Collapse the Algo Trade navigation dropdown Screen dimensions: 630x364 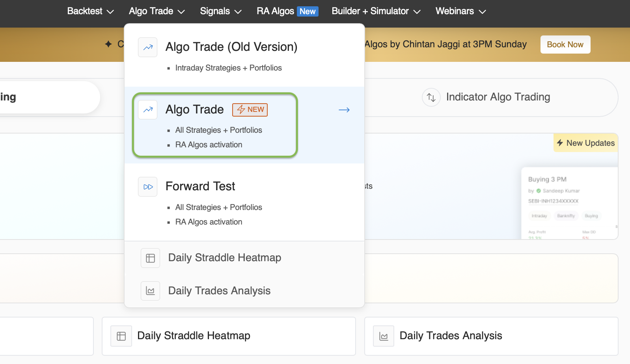(x=157, y=11)
